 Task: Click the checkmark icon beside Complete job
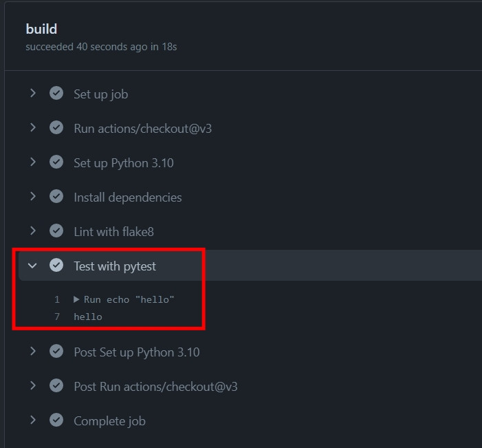pos(56,420)
